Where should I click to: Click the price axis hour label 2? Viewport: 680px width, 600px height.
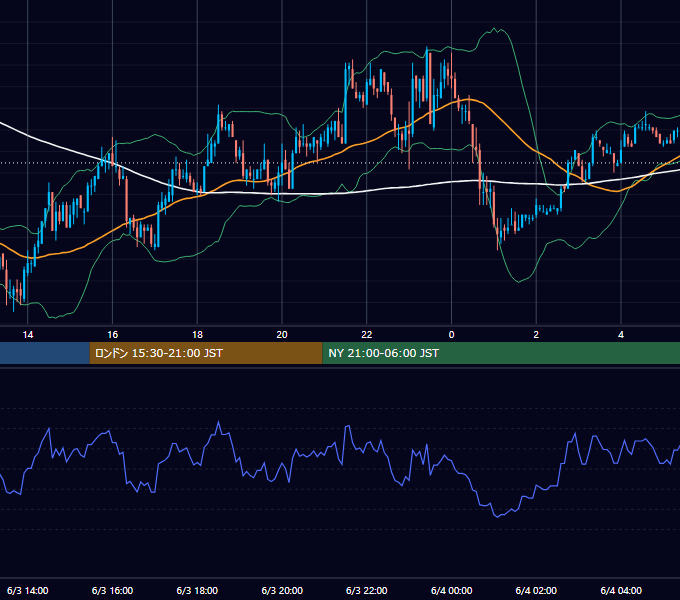[536, 335]
